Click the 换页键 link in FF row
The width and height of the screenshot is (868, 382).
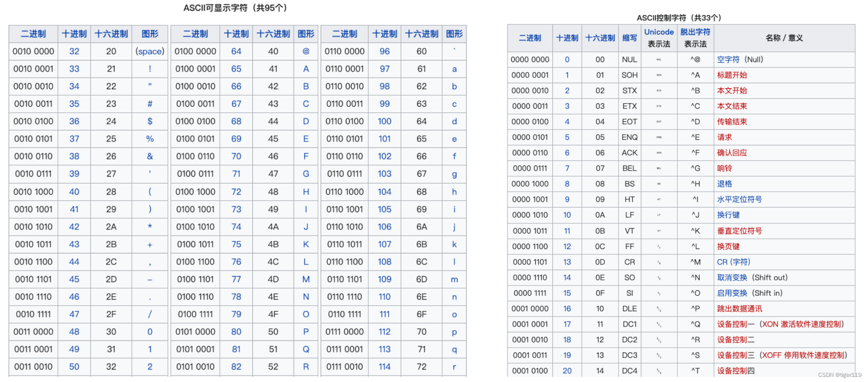coord(728,247)
